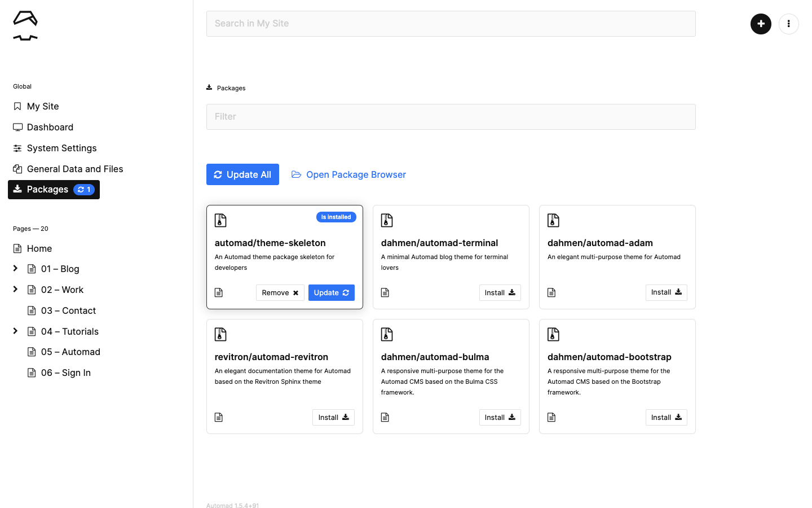The width and height of the screenshot is (812, 508).
Task: Click the zip package icon on automad-bulma card
Action: click(387, 334)
